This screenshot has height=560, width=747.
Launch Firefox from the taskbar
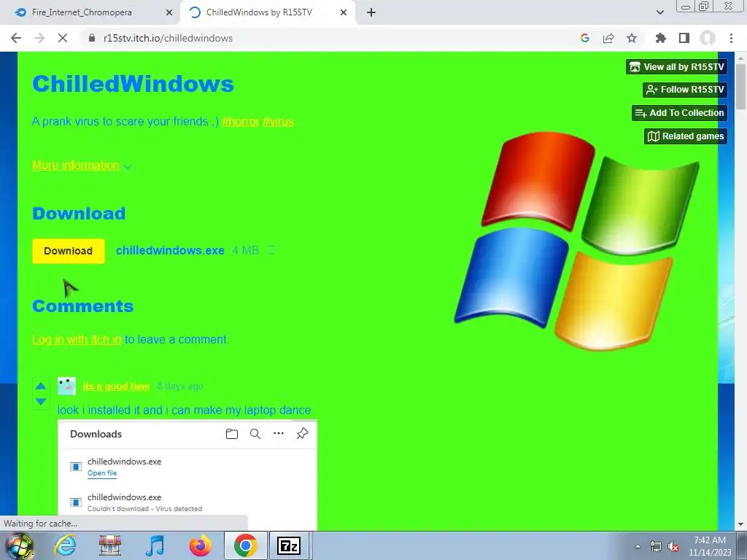tap(200, 545)
